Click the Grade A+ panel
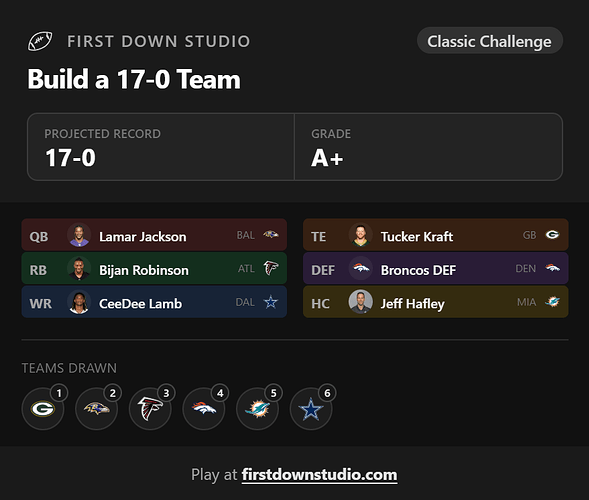The height and width of the screenshot is (500, 589). coord(429,147)
